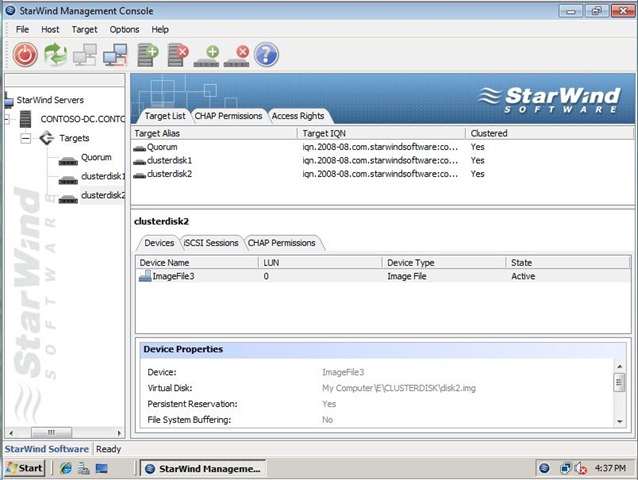Open the File menu
638x480 pixels.
22,29
